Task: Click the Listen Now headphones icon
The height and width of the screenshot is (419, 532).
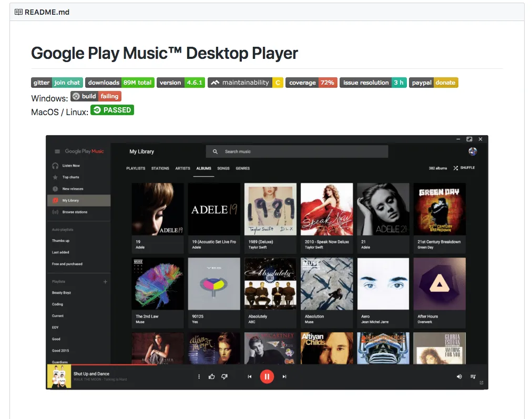Action: pos(55,166)
